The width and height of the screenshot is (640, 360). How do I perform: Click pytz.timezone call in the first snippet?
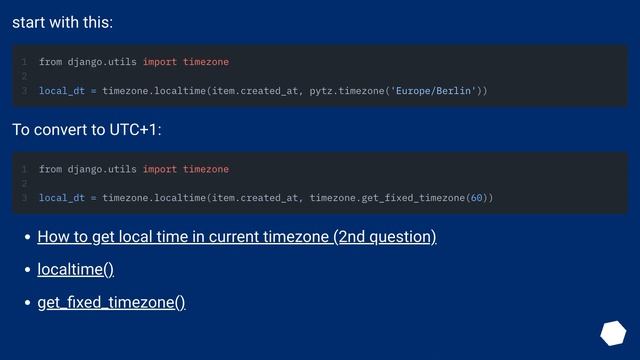click(347, 91)
